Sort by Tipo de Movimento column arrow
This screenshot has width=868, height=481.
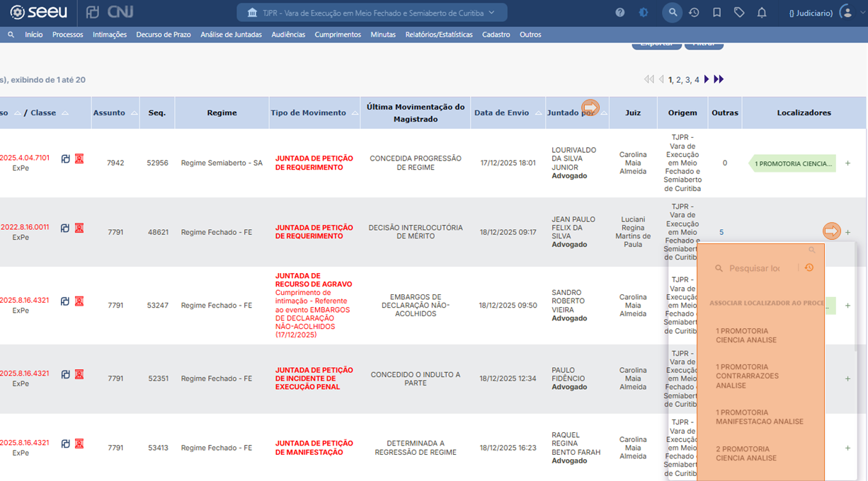pyautogui.click(x=355, y=113)
